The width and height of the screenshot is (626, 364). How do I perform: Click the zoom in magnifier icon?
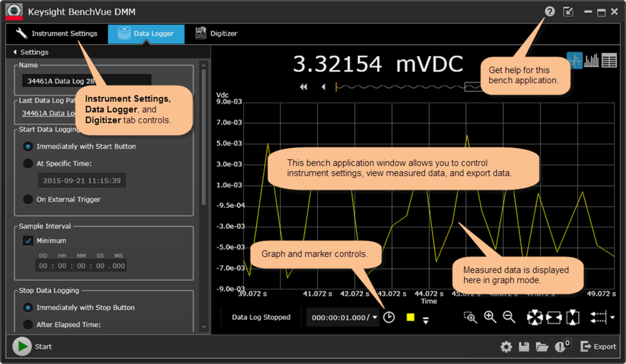click(x=490, y=317)
